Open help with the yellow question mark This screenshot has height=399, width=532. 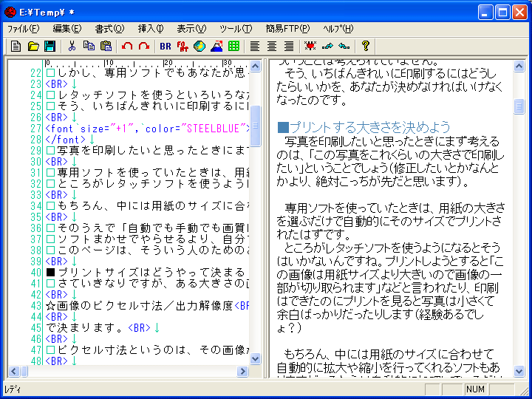click(366, 46)
